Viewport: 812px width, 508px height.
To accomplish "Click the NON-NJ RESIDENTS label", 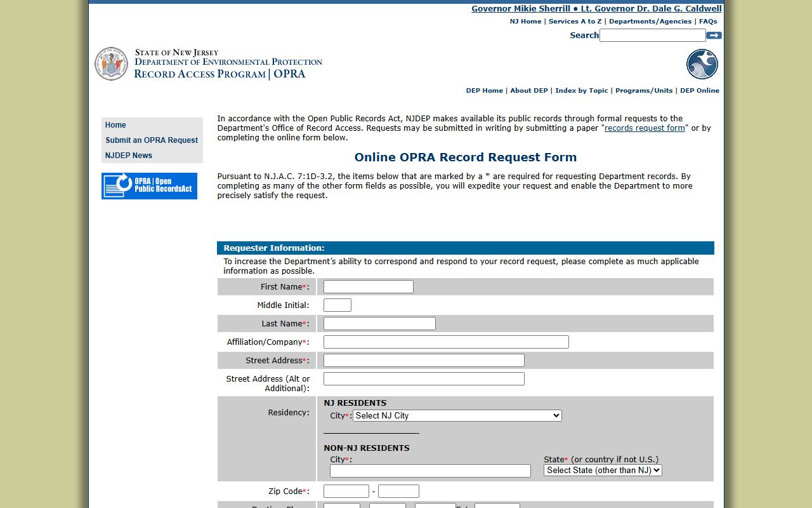I will point(367,448).
